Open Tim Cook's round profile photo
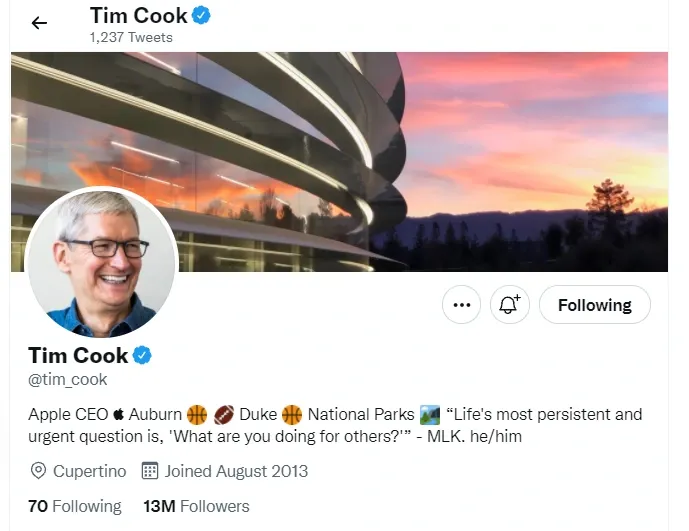Screen dimensions: 689x531 pyautogui.click(x=101, y=262)
